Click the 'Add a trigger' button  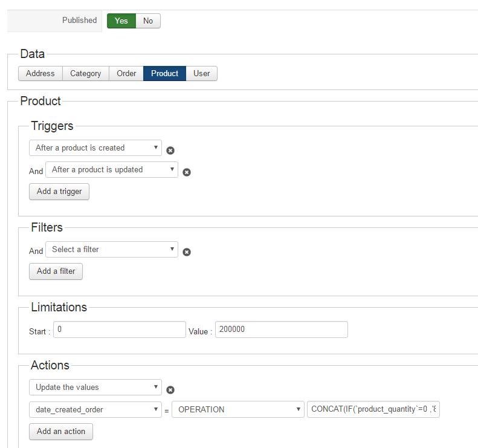point(59,192)
